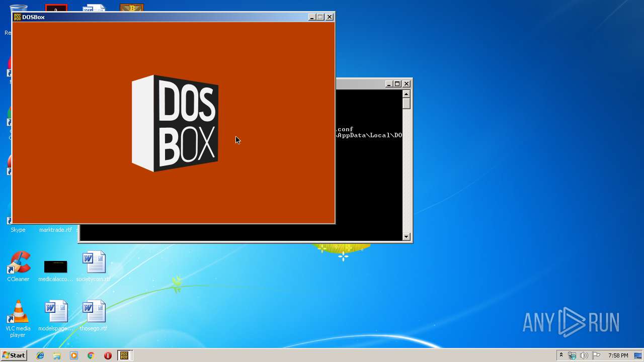
Task: Close the DOSBox status console window
Action: pos(407,84)
